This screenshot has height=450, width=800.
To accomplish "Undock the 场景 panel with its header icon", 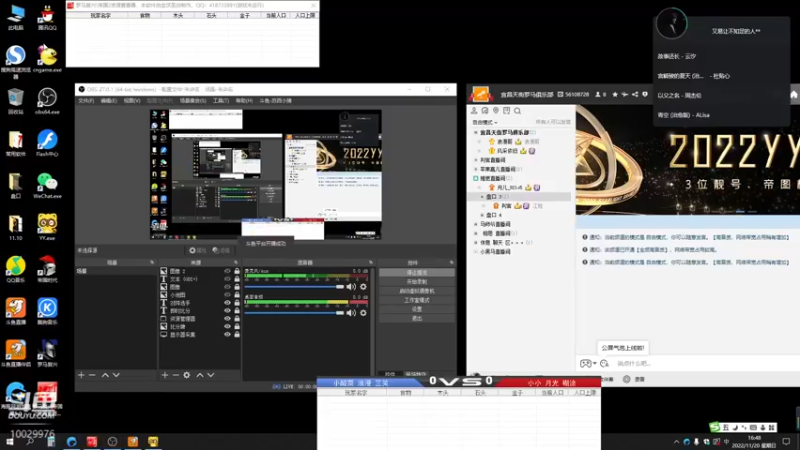I will (x=152, y=262).
